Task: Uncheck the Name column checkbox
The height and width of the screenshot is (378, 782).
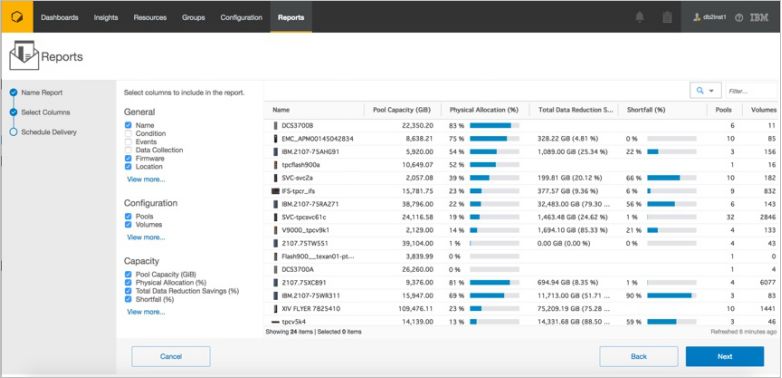Action: (x=128, y=125)
